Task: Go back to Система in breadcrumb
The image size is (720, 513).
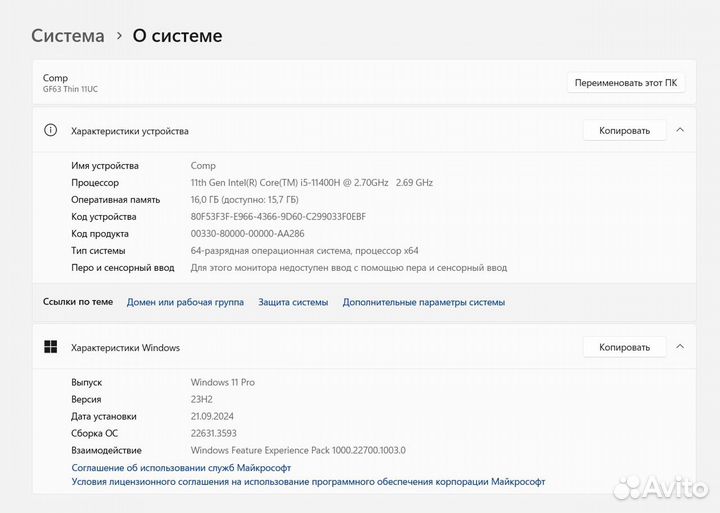Action: point(68,36)
